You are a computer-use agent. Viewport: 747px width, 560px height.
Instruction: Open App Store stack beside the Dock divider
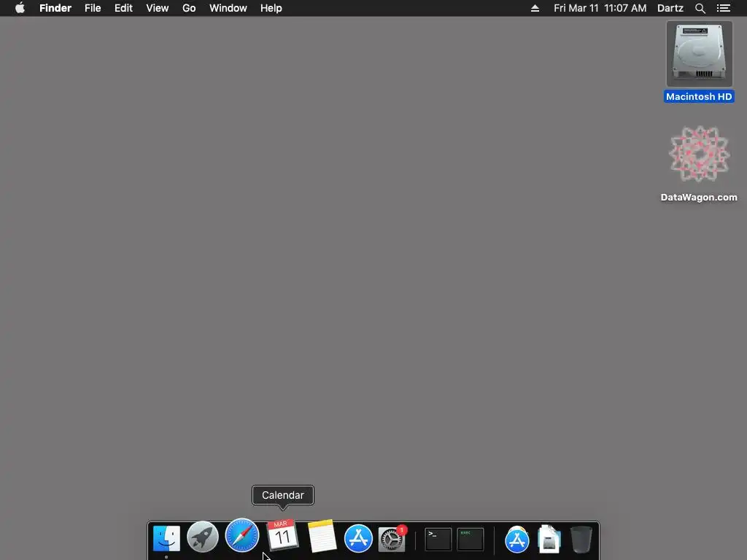(x=517, y=540)
